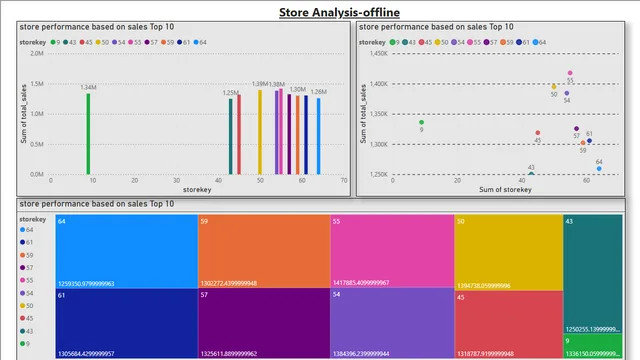
Task: Select storekey 54 in bar chart legend
Action: tap(119, 42)
